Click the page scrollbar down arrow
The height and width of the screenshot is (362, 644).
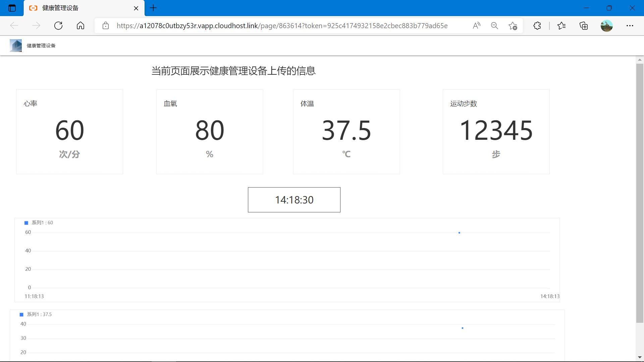click(640, 357)
